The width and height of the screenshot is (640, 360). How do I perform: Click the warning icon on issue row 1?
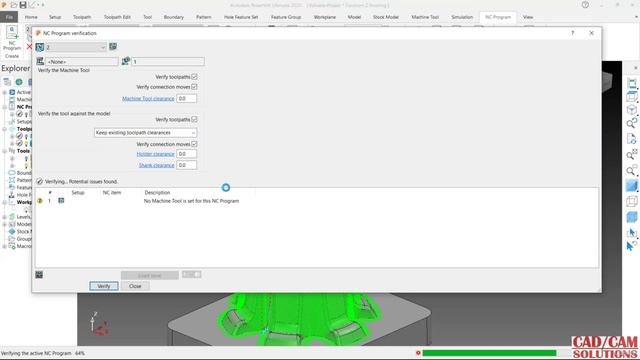click(x=40, y=201)
